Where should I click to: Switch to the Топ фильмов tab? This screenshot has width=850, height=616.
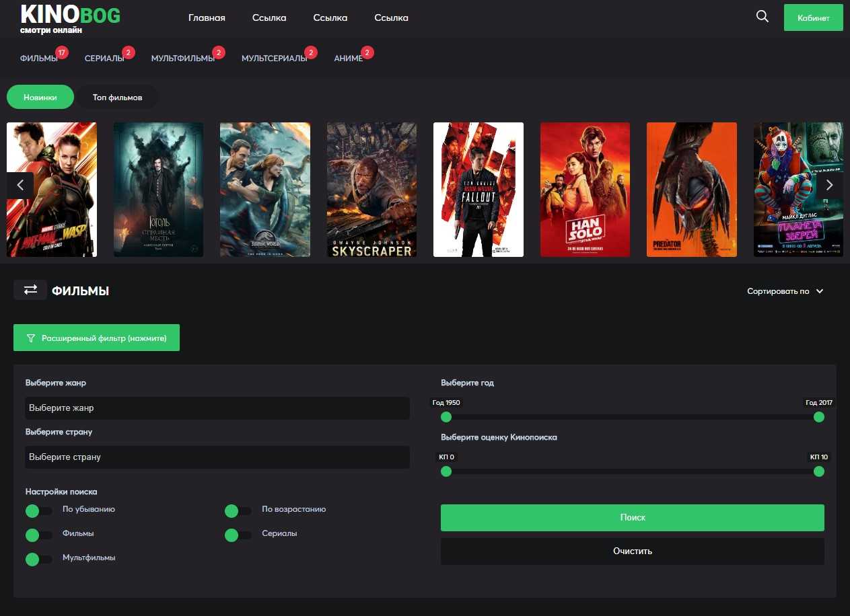tap(118, 97)
